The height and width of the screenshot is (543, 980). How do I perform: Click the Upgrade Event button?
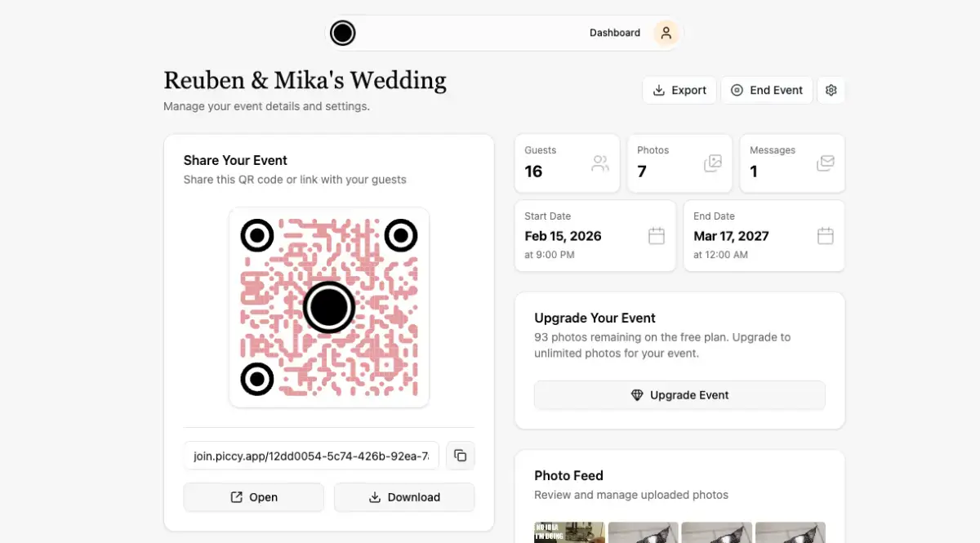[679, 395]
